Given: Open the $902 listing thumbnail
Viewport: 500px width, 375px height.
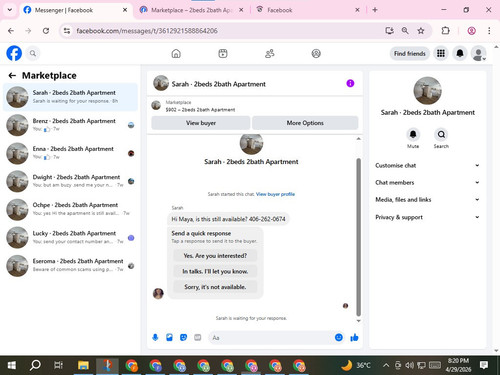Looking at the screenshot, I should (x=156, y=105).
